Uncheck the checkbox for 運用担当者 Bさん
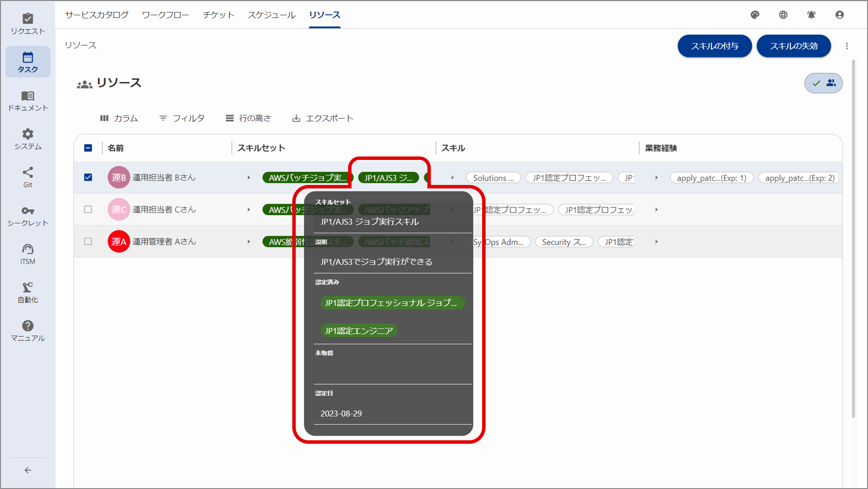The height and width of the screenshot is (489, 868). pyautogui.click(x=88, y=177)
